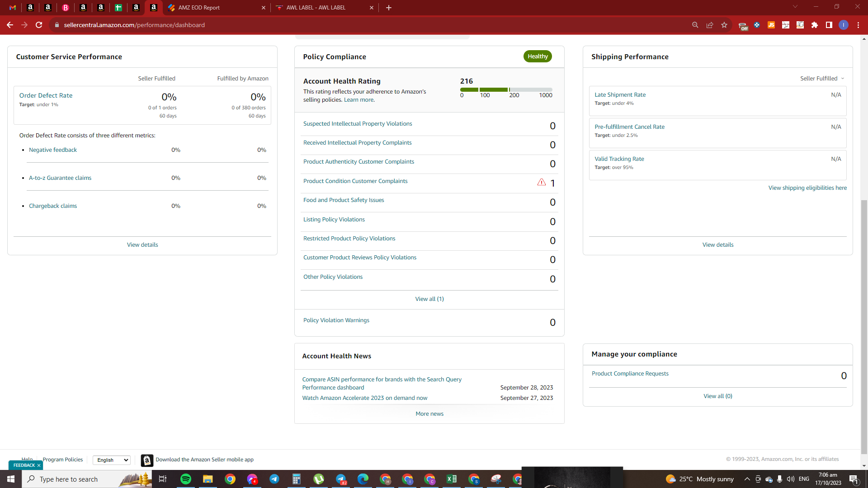Open the Order Defect Rate link
868x488 pixels.
(x=46, y=95)
